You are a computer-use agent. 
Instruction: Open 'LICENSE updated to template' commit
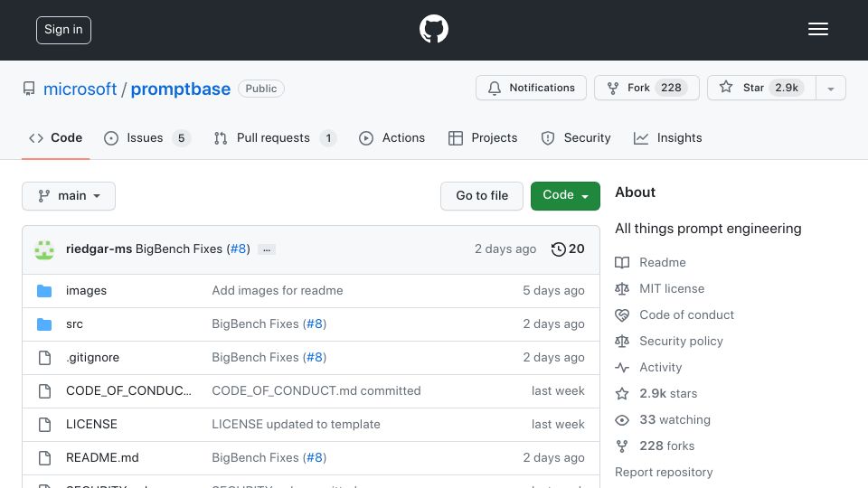coord(296,425)
